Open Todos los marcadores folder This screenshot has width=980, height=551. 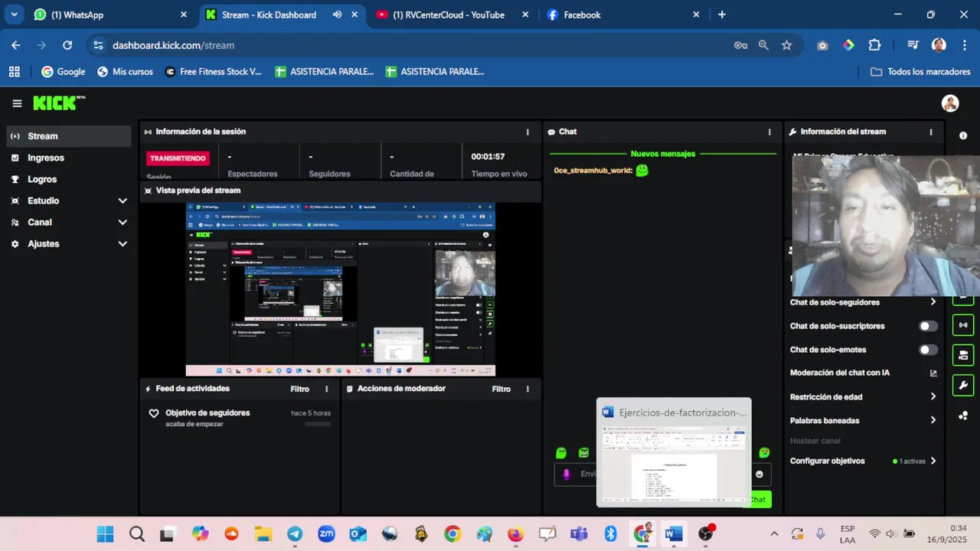pos(921,71)
